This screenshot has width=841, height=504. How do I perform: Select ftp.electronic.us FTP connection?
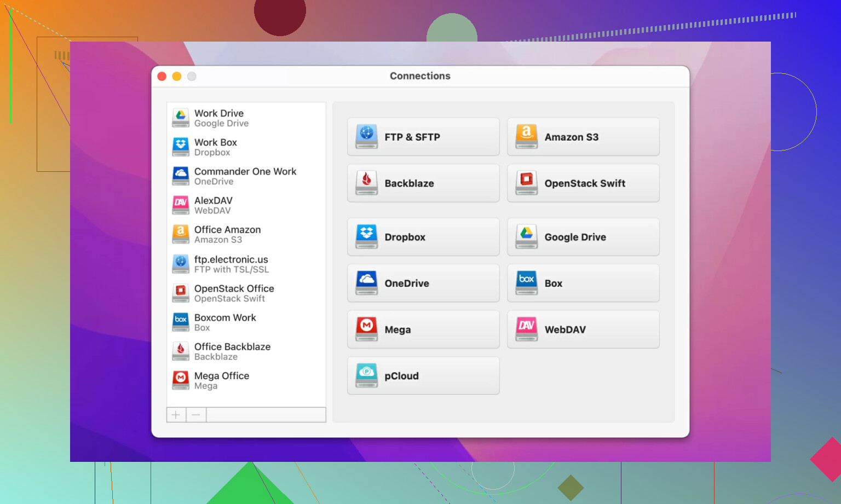[x=246, y=264]
